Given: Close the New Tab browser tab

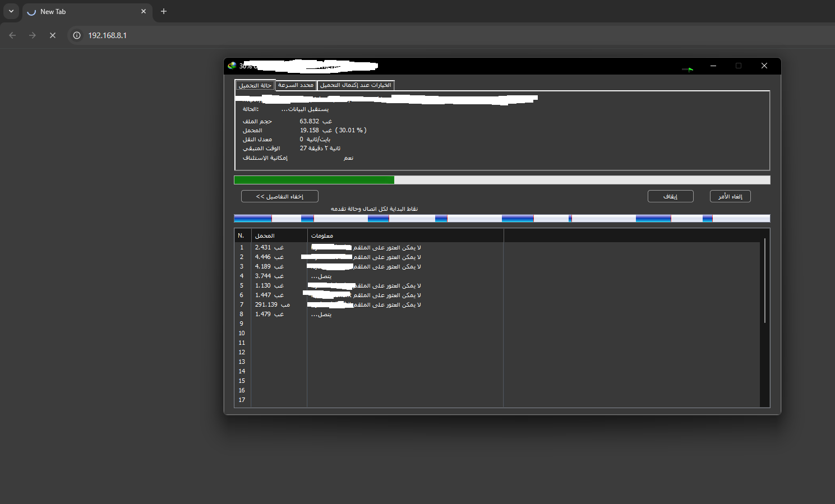Looking at the screenshot, I should (x=144, y=11).
